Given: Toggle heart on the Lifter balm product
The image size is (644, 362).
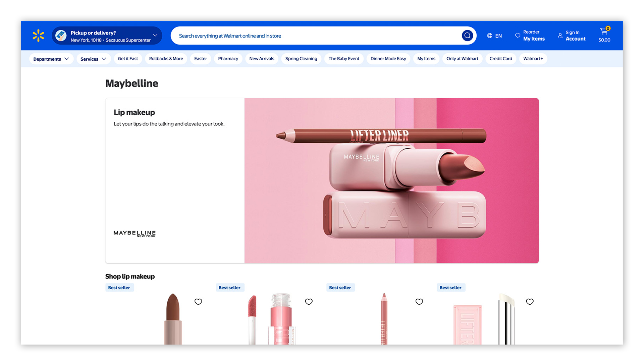Looking at the screenshot, I should click(530, 302).
